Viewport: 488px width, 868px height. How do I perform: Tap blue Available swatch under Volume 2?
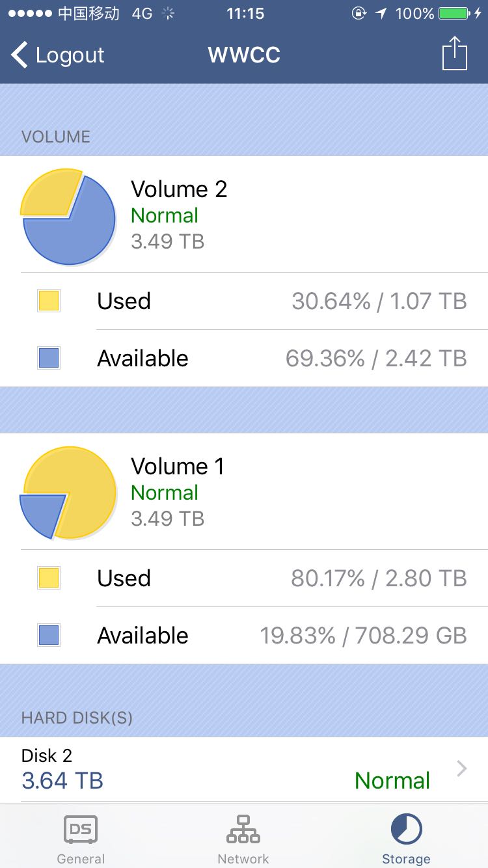pyautogui.click(x=49, y=359)
